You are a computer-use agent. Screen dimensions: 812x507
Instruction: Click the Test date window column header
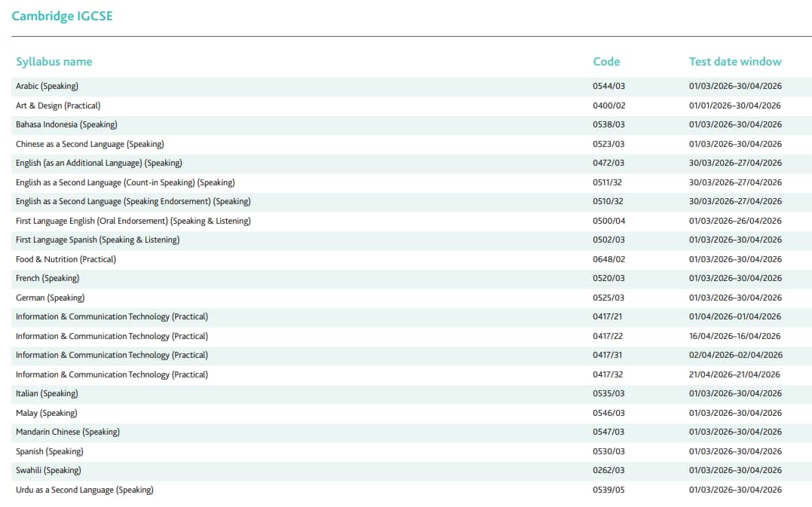tap(735, 62)
